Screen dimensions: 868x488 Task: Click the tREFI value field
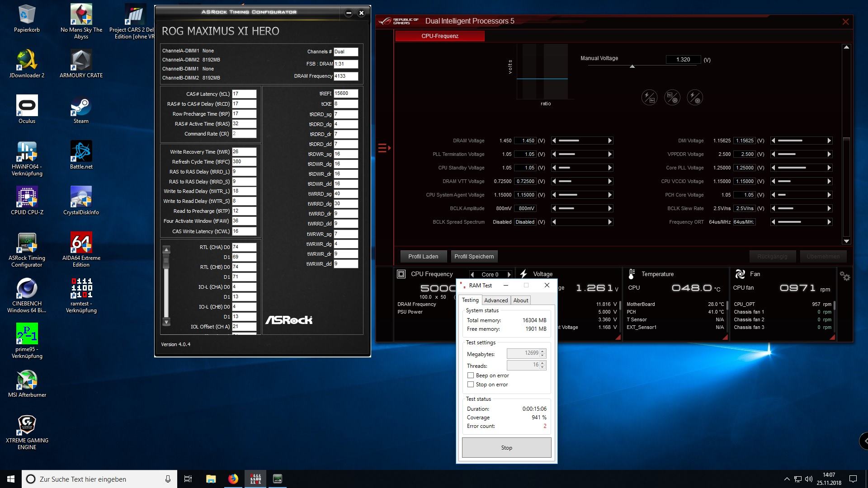(x=346, y=94)
